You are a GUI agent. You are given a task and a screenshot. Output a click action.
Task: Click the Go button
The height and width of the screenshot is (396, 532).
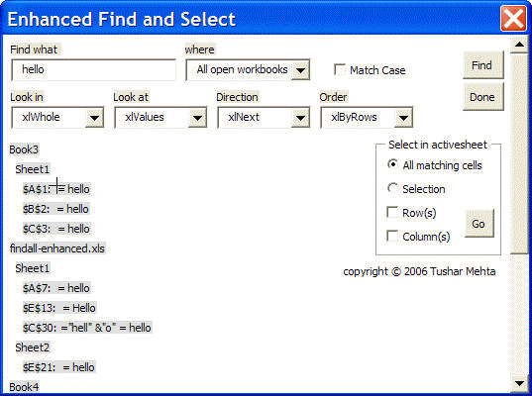pyautogui.click(x=479, y=224)
